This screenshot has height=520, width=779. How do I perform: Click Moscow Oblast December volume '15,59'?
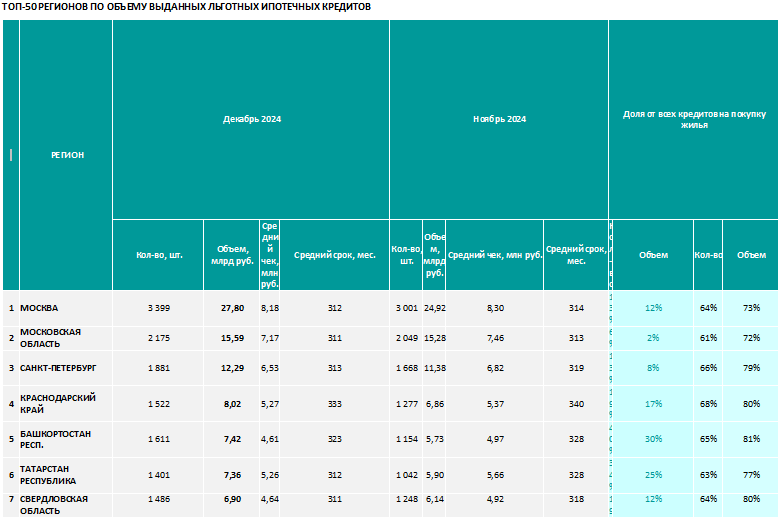(x=233, y=338)
